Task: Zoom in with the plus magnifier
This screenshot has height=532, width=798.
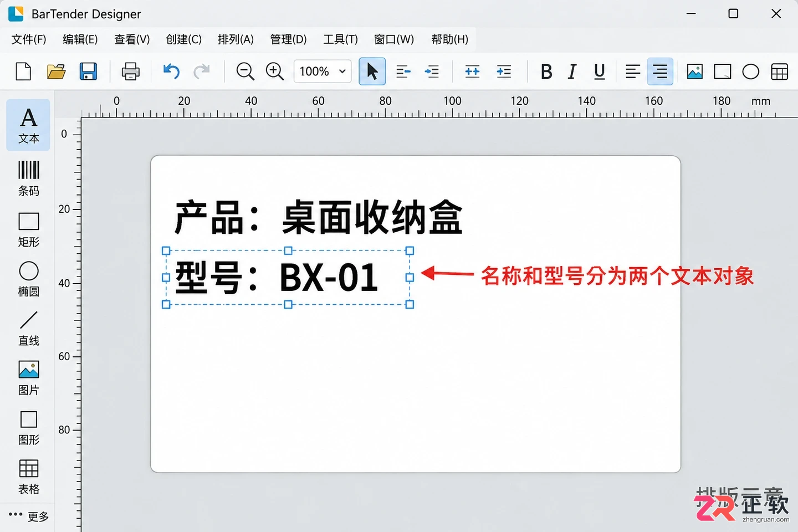Action: pos(275,71)
